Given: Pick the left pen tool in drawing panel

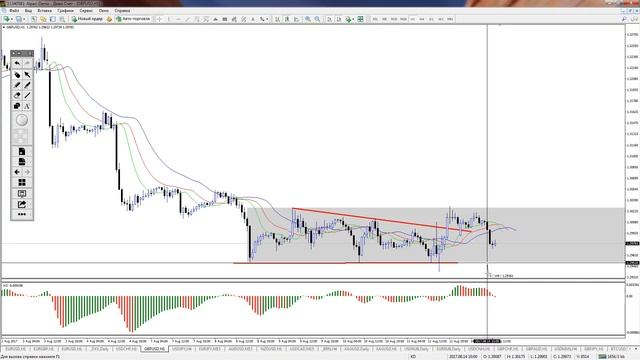Looking at the screenshot, I should [x=17, y=85].
